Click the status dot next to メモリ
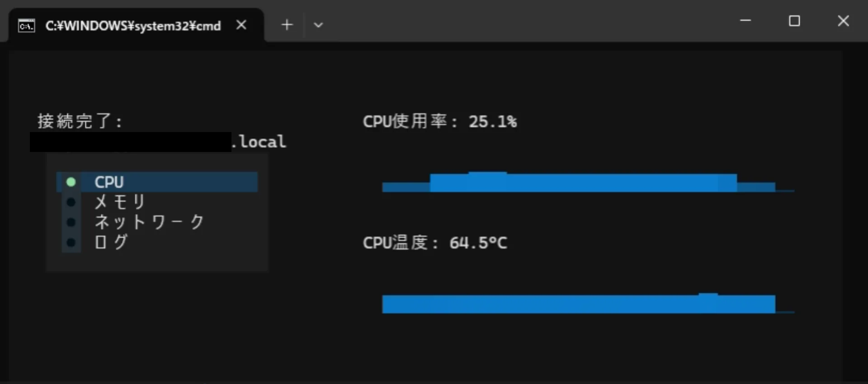Viewport: 868px width, 384px height. (x=71, y=202)
